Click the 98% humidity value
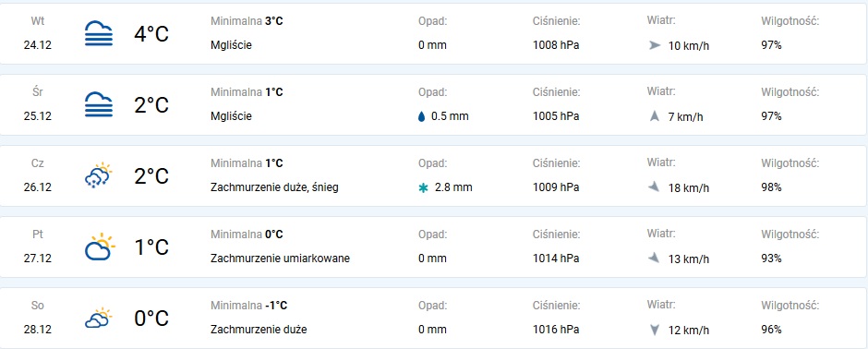Image resolution: width=868 pixels, height=349 pixels. point(771,187)
